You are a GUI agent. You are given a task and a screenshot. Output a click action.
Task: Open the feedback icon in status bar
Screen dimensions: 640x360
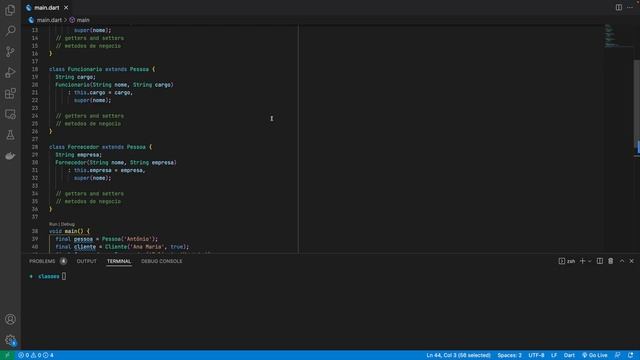tap(618, 355)
